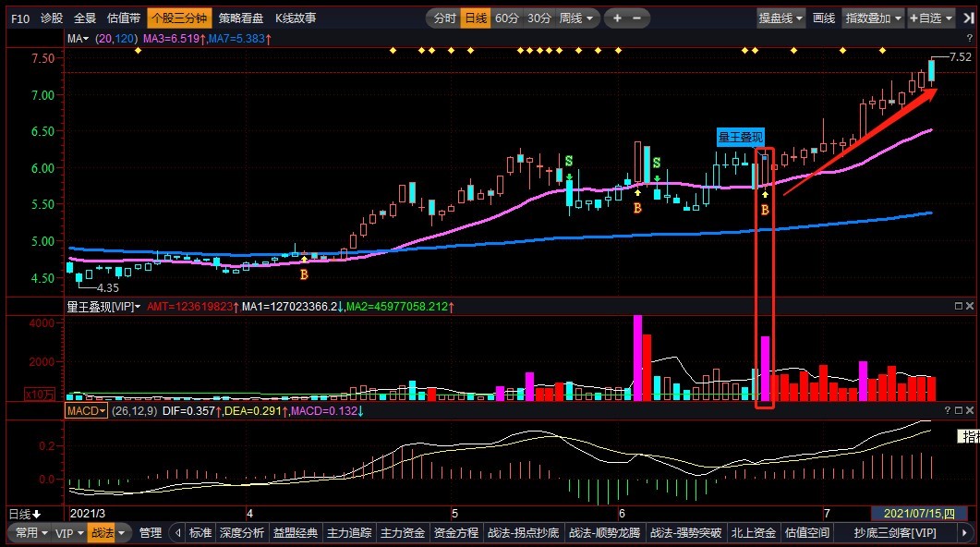Select the 主力资金 indicator tab
Viewport: 980px width, 547px height.
coord(403,533)
